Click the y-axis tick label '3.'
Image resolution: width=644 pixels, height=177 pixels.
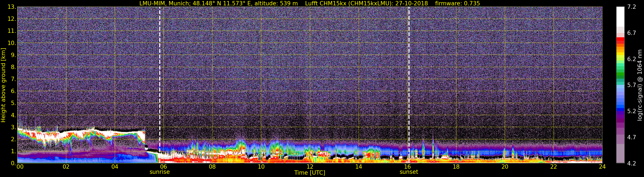[x=13, y=127]
